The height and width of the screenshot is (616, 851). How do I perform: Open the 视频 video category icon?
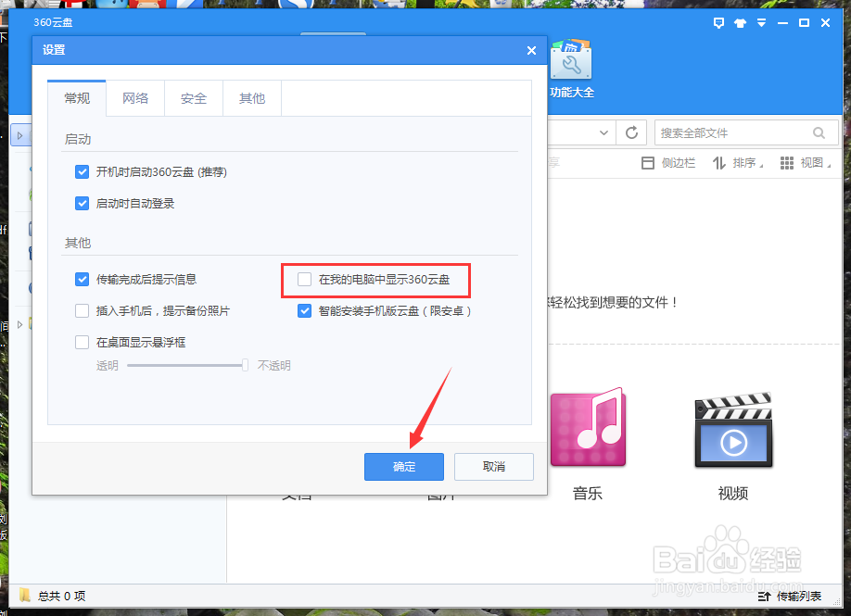733,430
